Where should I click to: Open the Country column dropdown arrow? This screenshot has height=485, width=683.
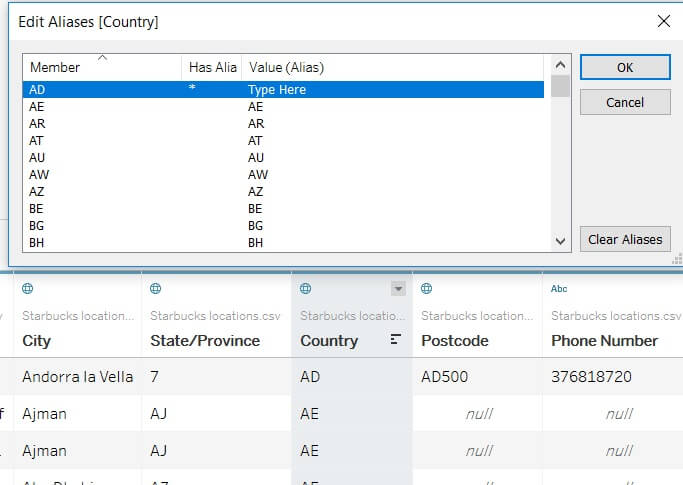point(398,289)
